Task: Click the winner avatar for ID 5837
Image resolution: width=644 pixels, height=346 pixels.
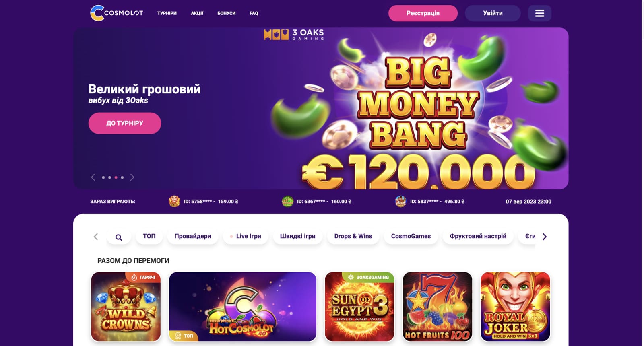Action: tap(400, 201)
